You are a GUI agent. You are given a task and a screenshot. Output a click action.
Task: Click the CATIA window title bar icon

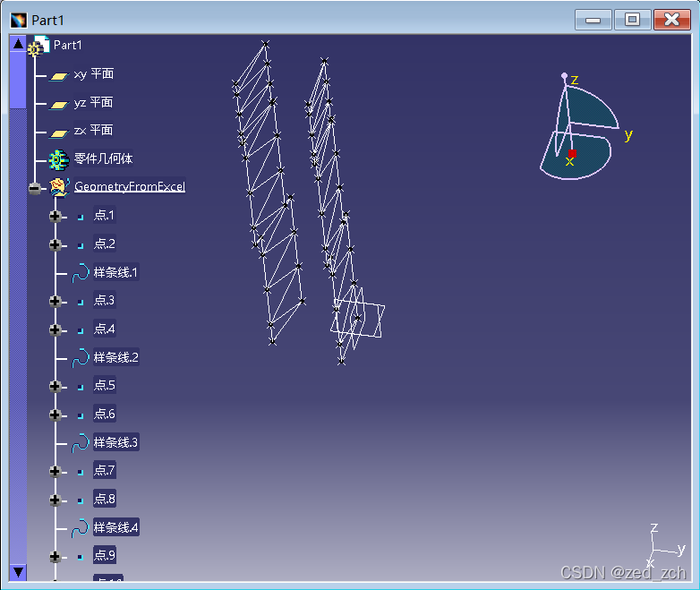pos(18,19)
